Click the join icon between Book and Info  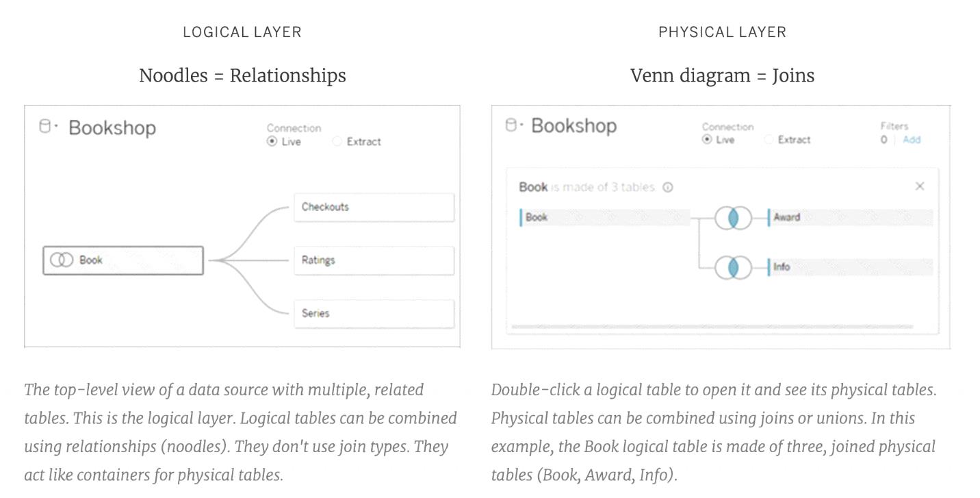(733, 267)
